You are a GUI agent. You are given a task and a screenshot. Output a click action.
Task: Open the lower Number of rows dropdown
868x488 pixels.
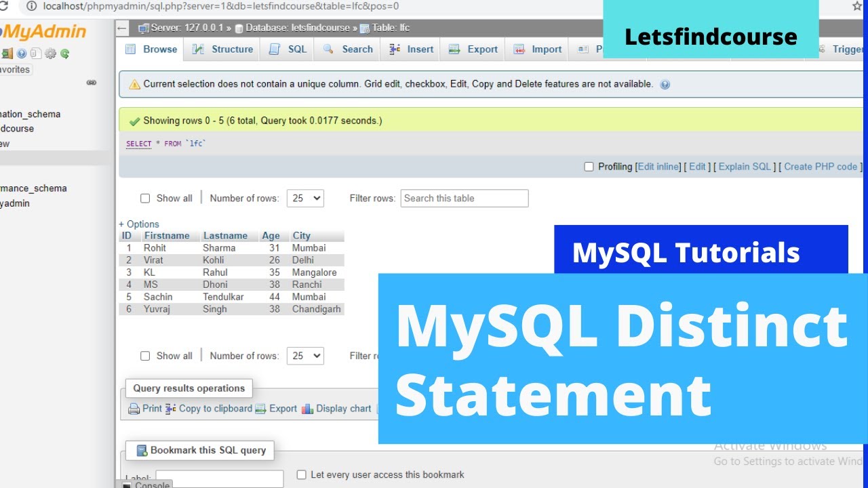pyautogui.click(x=305, y=356)
